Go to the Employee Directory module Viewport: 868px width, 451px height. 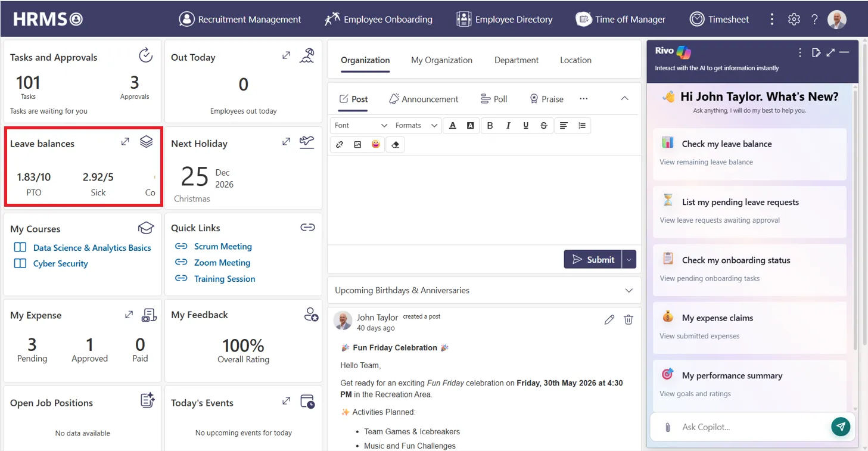(x=505, y=19)
